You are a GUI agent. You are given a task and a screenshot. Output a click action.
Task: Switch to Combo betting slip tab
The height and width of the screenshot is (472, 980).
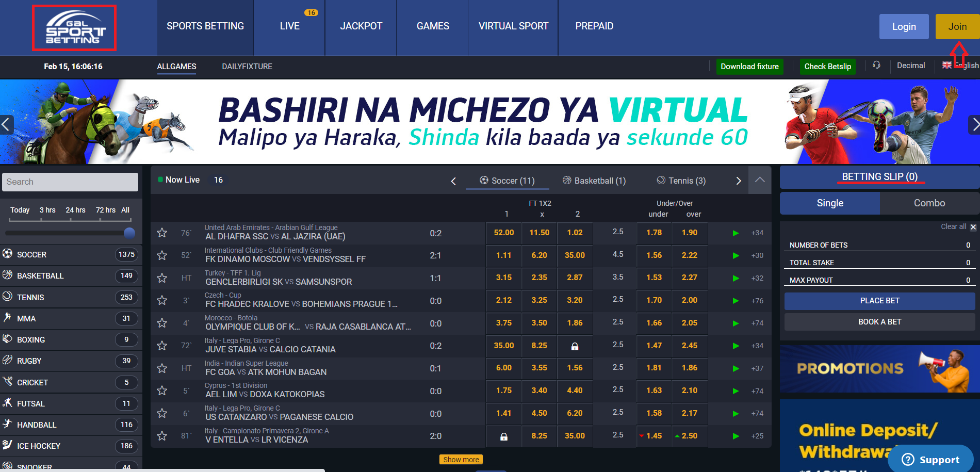tap(929, 203)
